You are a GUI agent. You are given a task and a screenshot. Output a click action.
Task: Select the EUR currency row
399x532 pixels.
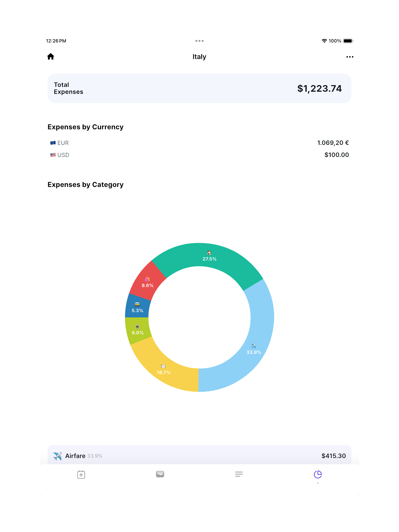[x=199, y=143]
